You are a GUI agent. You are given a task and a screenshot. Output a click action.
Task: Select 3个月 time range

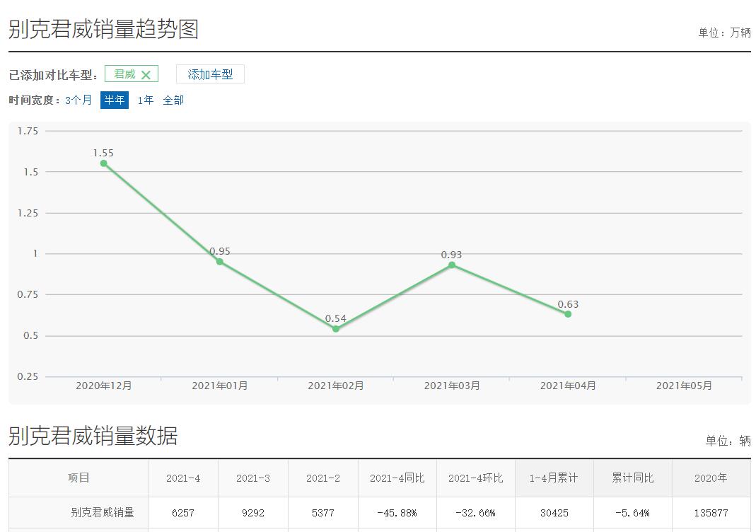point(78,100)
